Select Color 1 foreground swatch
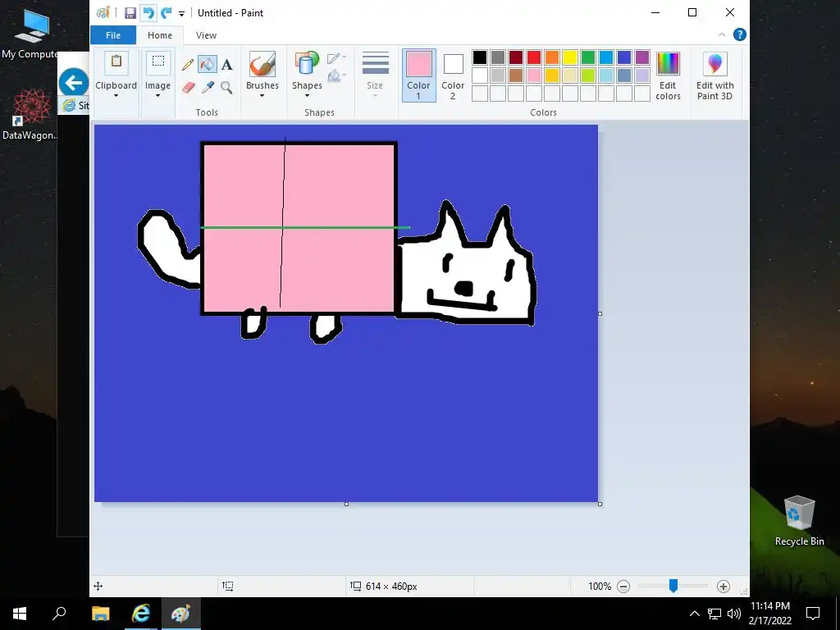This screenshot has height=630, width=840. pos(419,75)
